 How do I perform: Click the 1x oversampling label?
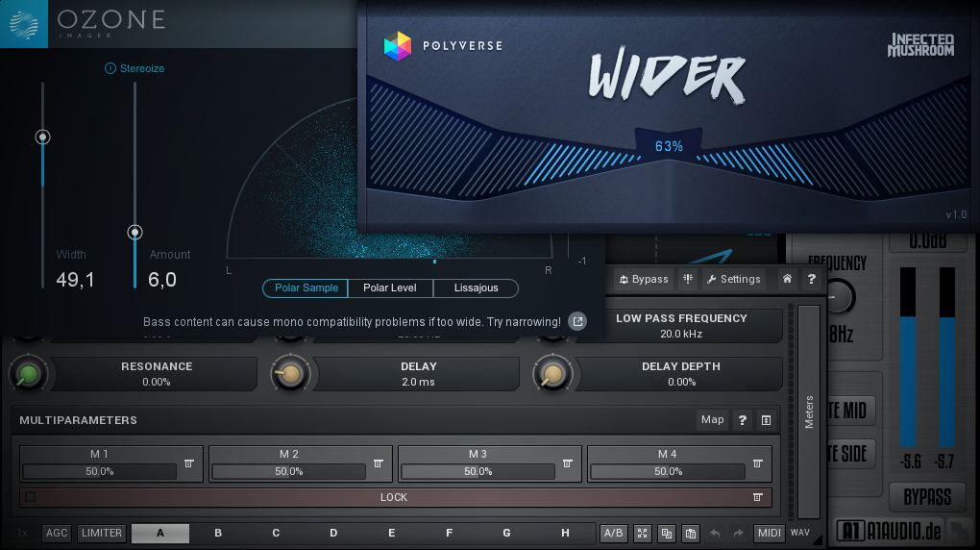pos(22,533)
